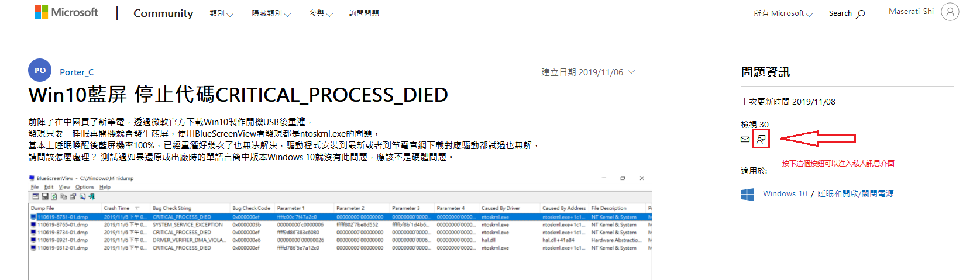Click the hal.dll+41a84 address cell
The height and width of the screenshot is (280, 980).
point(558,240)
